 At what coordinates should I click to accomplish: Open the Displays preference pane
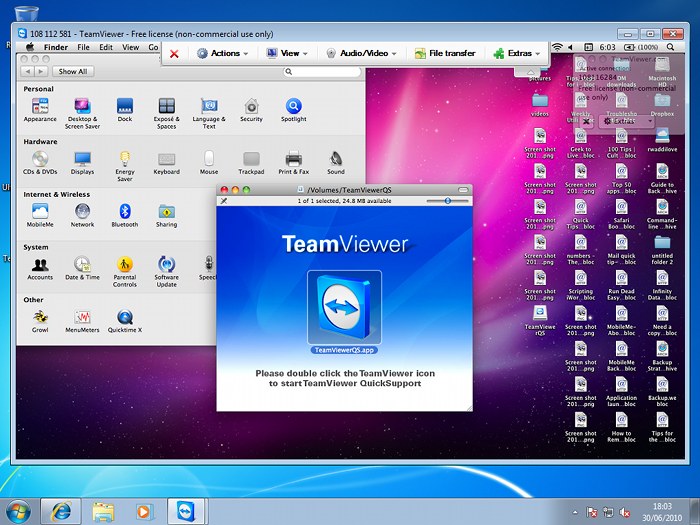click(82, 162)
